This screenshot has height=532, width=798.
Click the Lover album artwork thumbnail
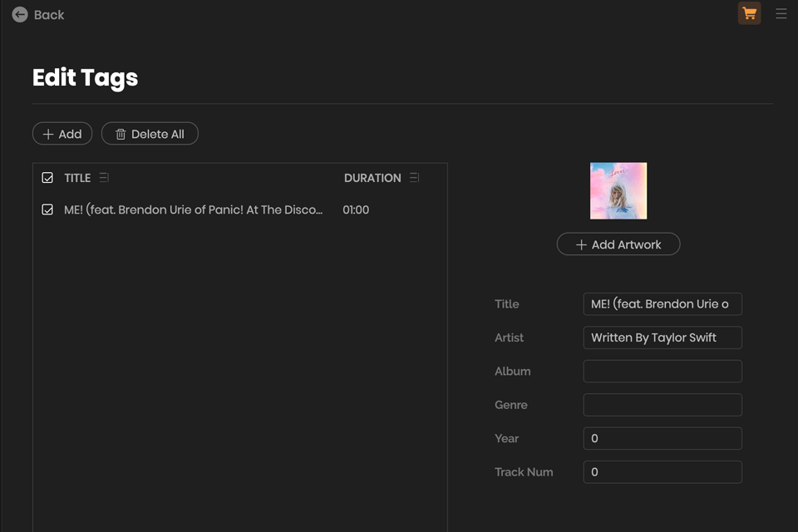point(618,191)
